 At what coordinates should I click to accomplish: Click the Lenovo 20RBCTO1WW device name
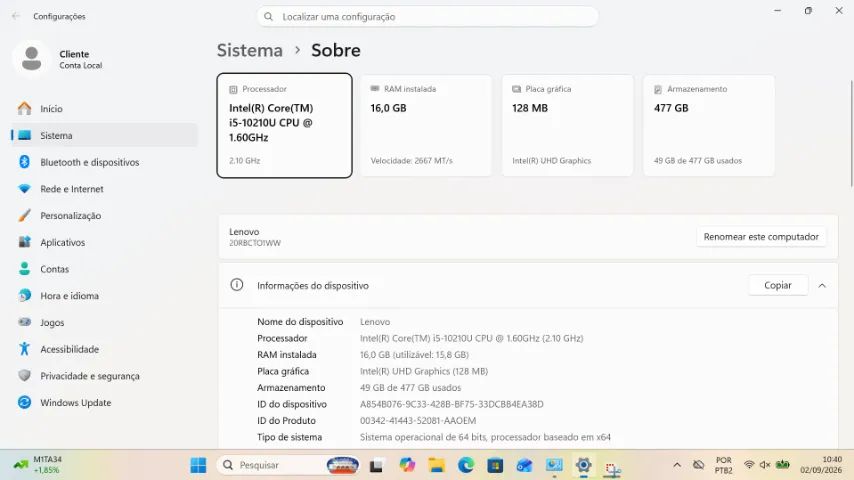tap(255, 237)
